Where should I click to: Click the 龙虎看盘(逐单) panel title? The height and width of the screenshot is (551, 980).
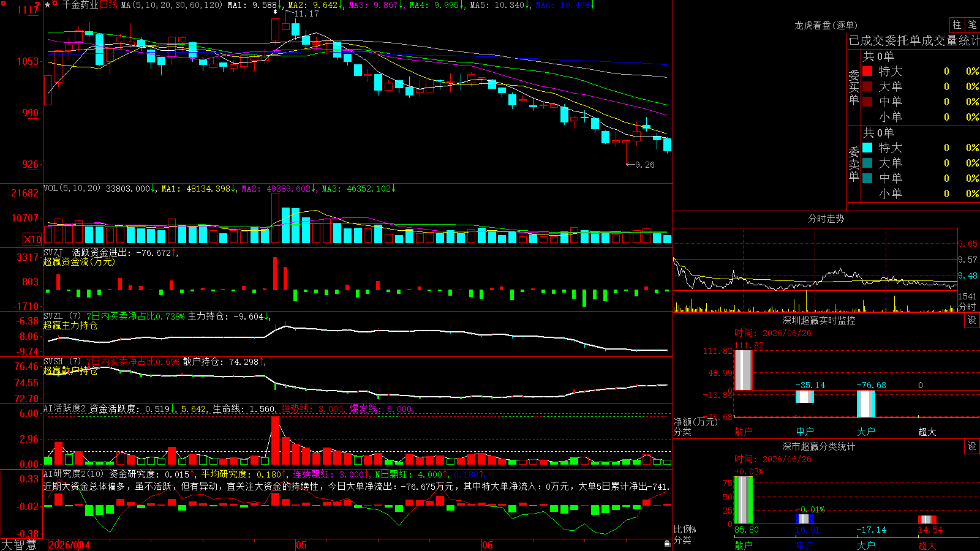pyautogui.click(x=826, y=25)
